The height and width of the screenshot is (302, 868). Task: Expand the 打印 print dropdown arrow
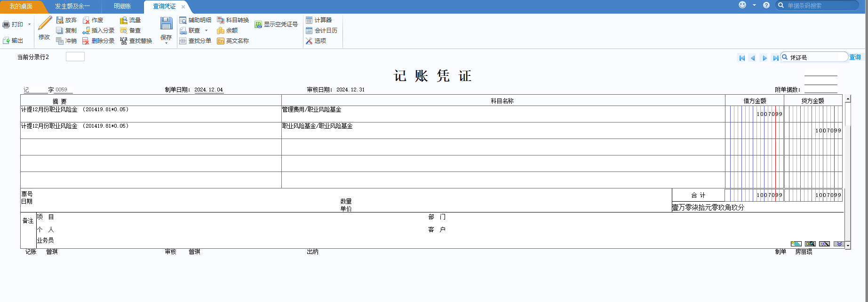pos(29,24)
